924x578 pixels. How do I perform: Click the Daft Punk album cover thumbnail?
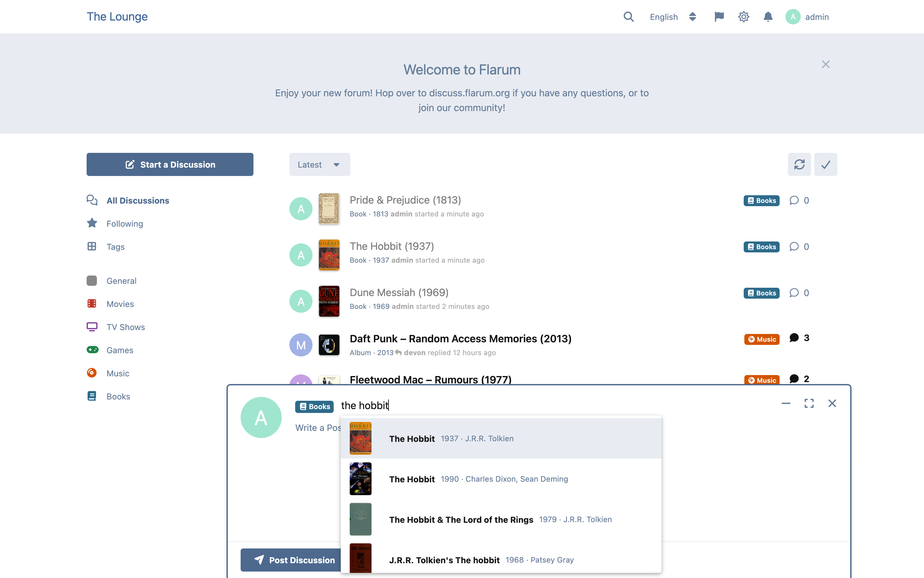click(x=329, y=345)
